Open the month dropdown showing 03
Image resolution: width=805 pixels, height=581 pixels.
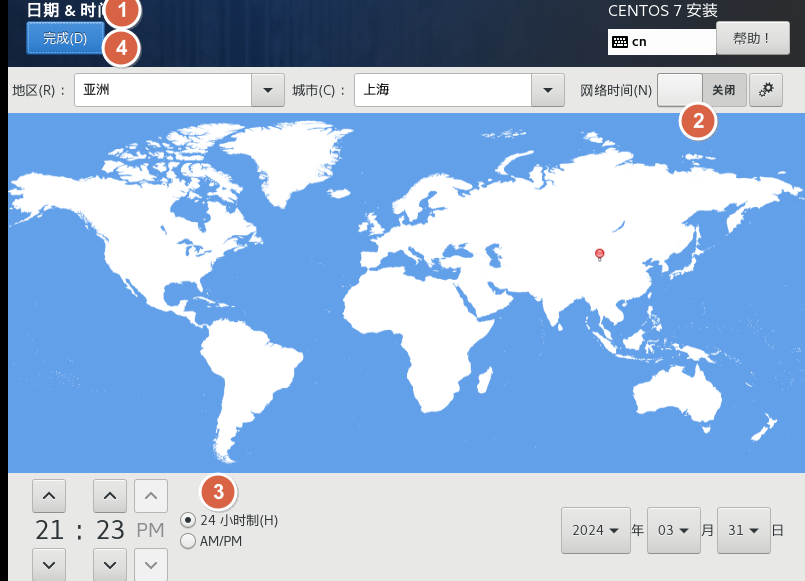[x=674, y=530]
